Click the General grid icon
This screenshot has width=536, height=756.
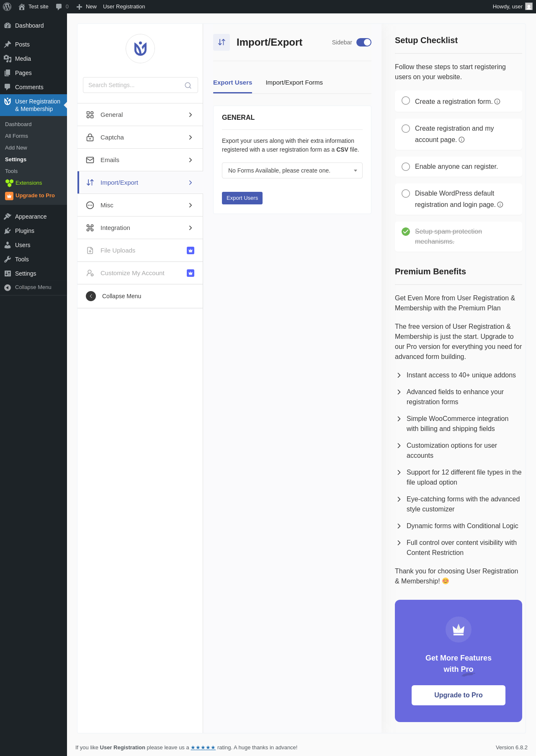pos(90,115)
